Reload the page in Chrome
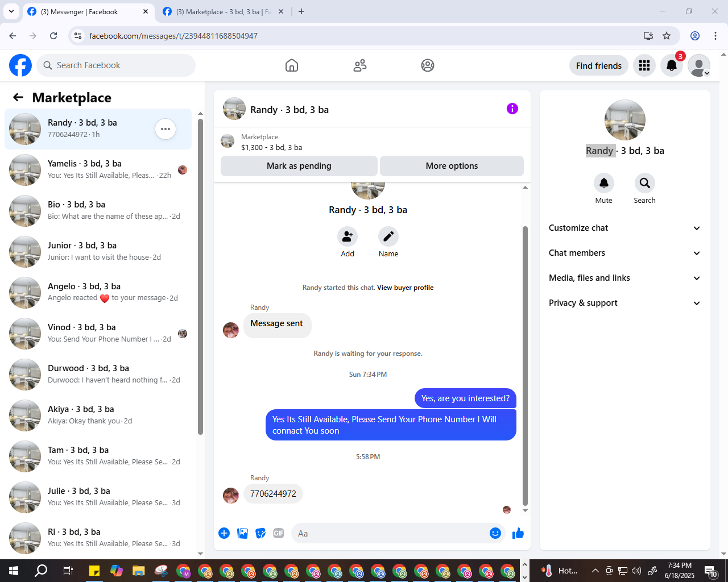Screen dimensions: 728x582 (x=53, y=36)
